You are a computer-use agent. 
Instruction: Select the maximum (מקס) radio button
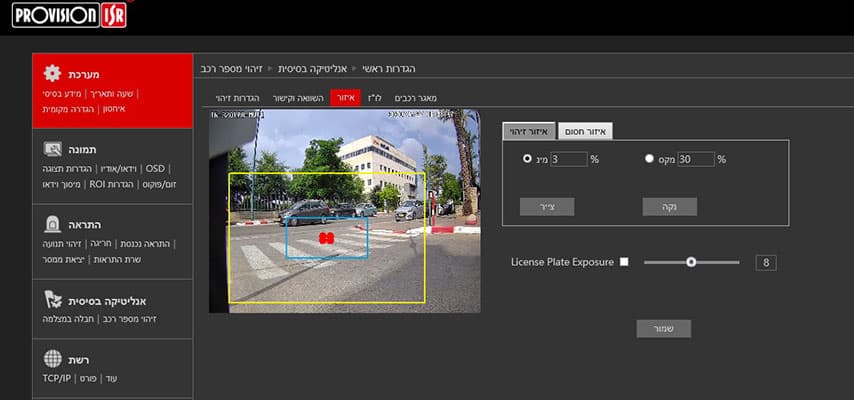649,158
